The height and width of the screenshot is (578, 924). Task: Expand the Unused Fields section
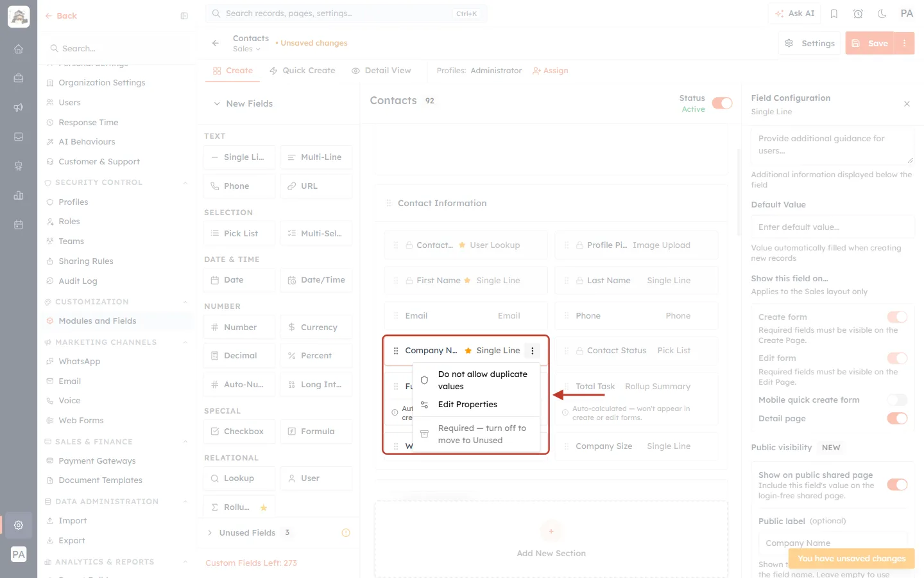(210, 532)
